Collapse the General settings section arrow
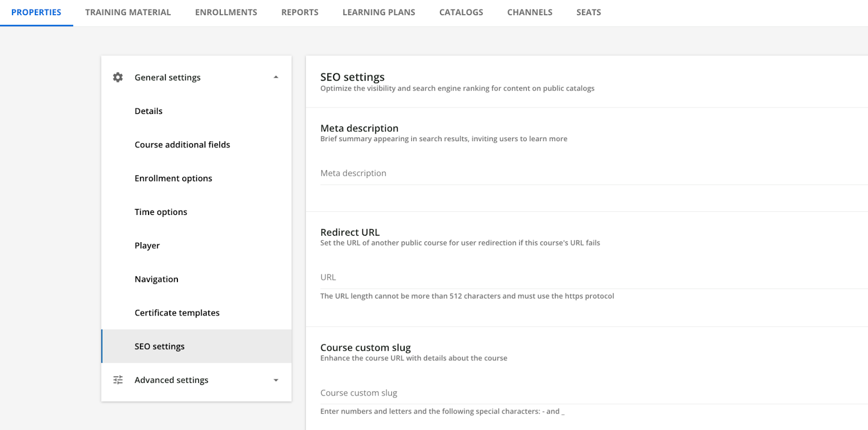This screenshot has width=868, height=430. tap(276, 77)
